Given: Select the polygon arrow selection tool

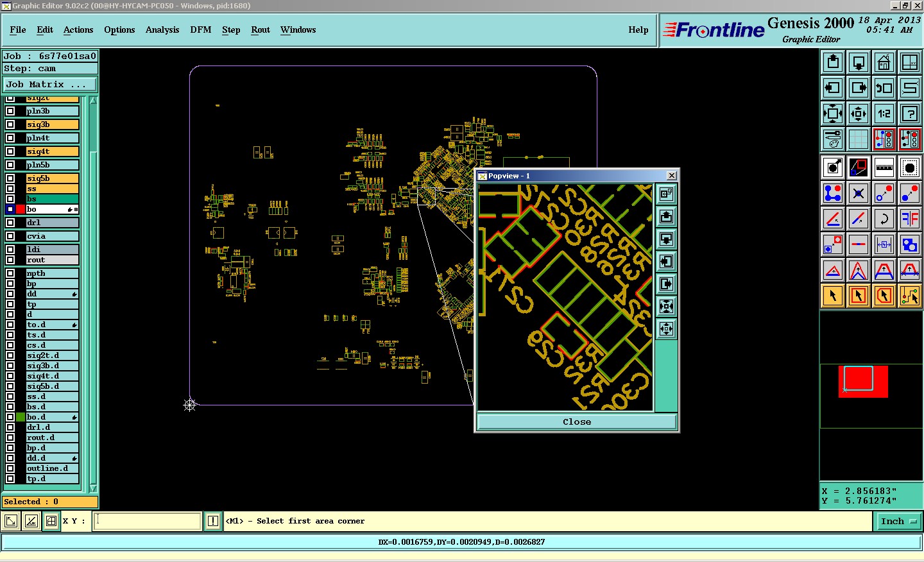Looking at the screenshot, I should tap(884, 296).
